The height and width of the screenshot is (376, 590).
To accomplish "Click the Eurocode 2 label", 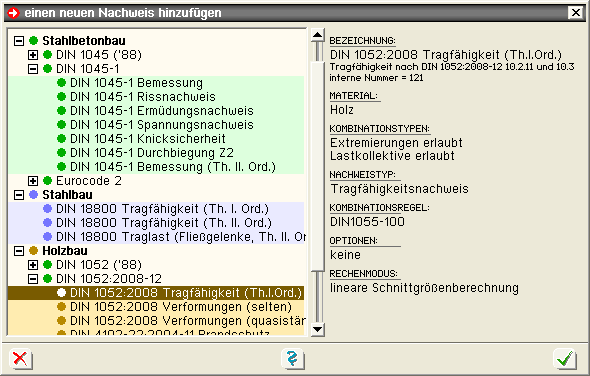I will (89, 181).
